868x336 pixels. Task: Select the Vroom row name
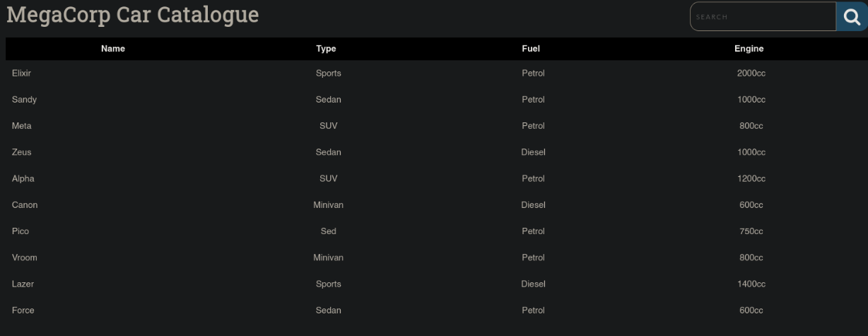pos(24,257)
